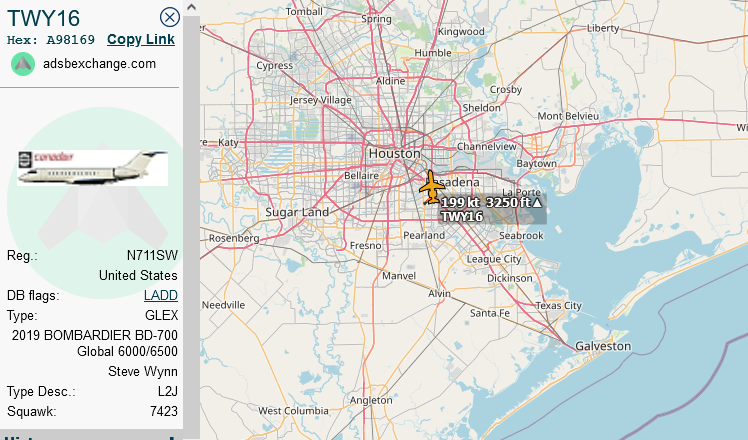
Task: Click the Jersey Village map label
Action: (x=321, y=100)
